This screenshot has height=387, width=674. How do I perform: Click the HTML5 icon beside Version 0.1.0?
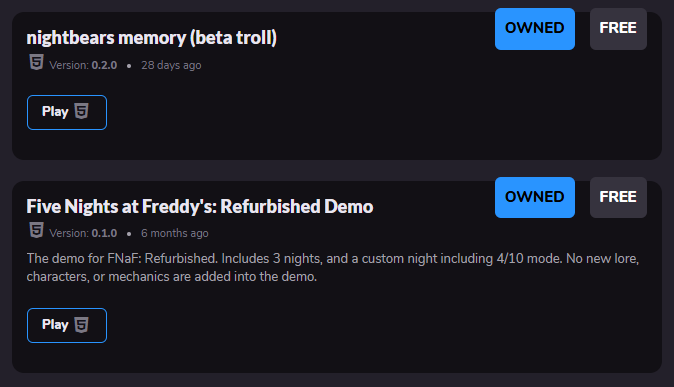(37, 230)
